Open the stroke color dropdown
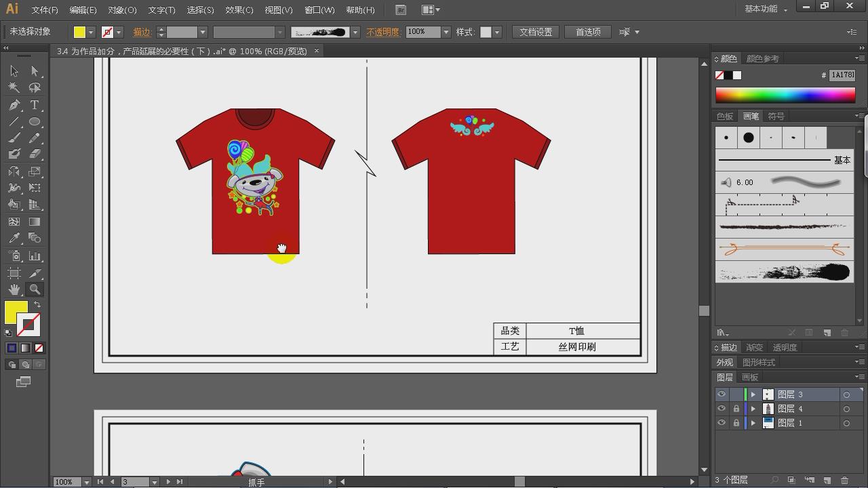 [x=119, y=32]
